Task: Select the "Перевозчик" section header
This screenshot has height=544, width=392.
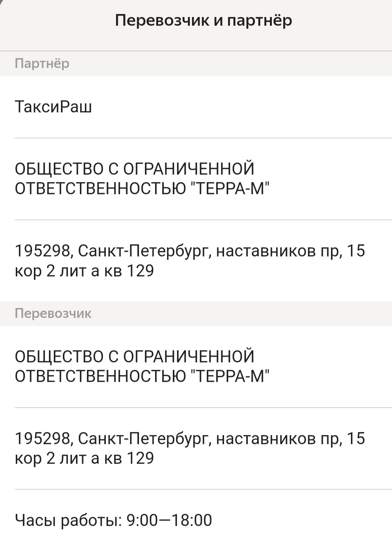Action: (x=53, y=313)
